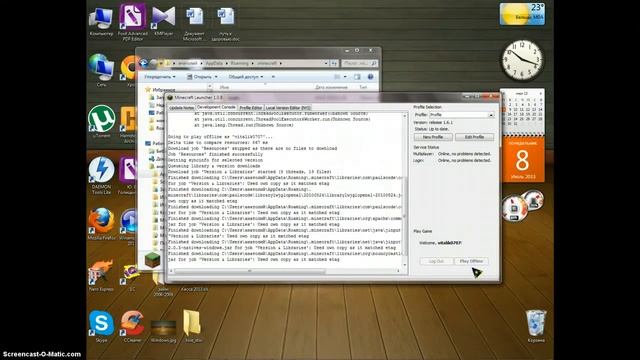The width and height of the screenshot is (640, 360).
Task: Open the KMPlayer desktop shortcut
Action: click(x=164, y=20)
